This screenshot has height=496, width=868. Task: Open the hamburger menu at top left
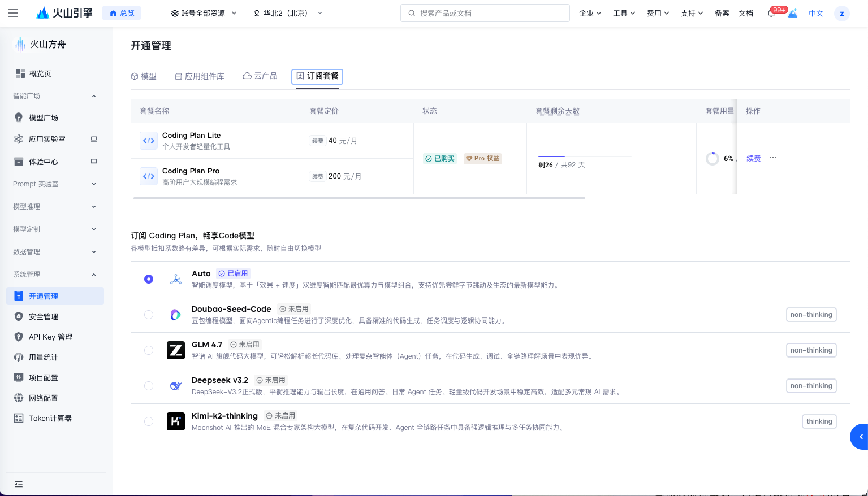[x=13, y=13]
